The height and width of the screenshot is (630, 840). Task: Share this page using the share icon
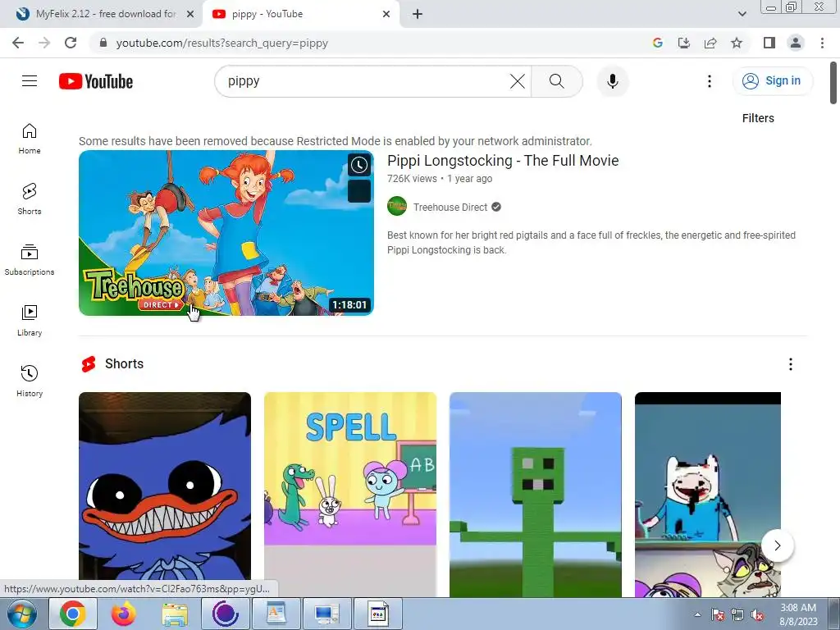click(710, 43)
